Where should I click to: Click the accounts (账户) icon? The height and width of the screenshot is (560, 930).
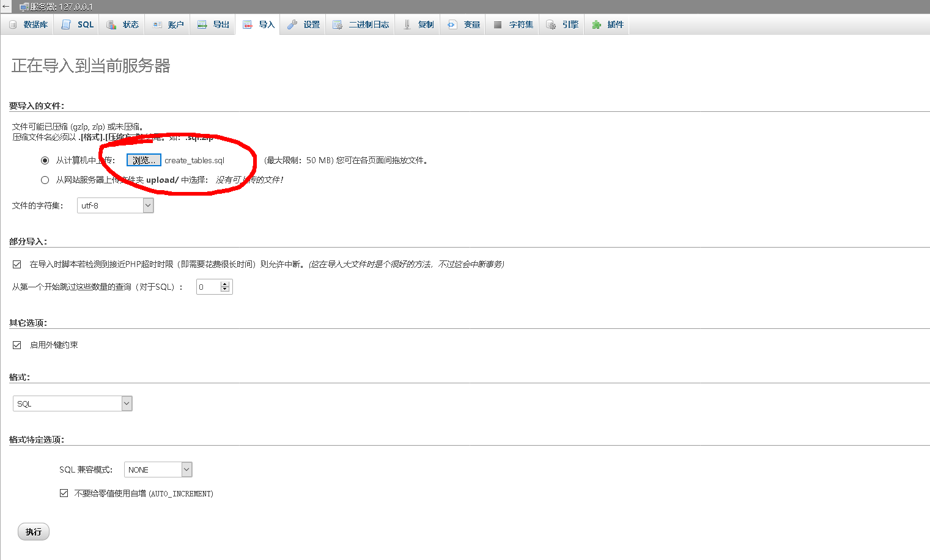click(x=157, y=24)
